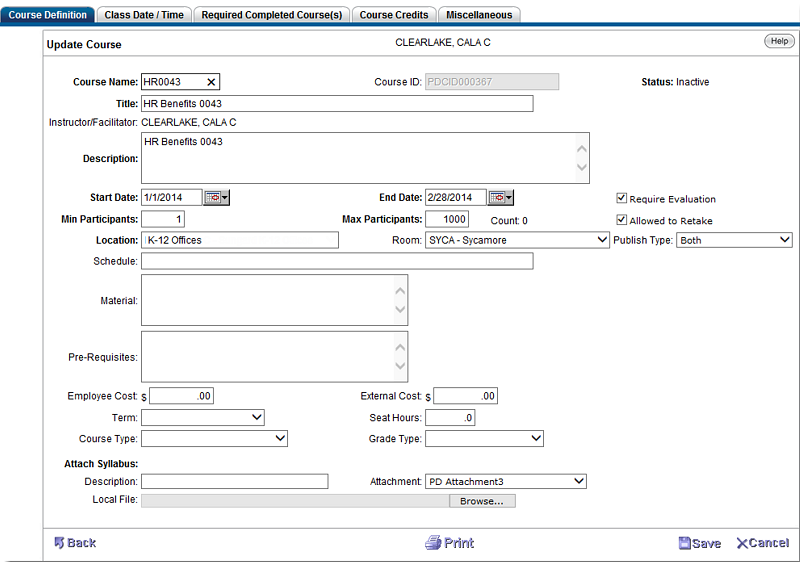
Task: Click the Print printer icon
Action: [432, 543]
